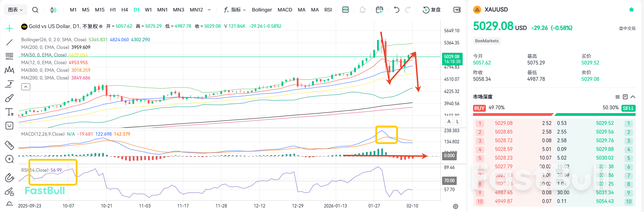Open the candlestick chart style selector

coord(53,10)
